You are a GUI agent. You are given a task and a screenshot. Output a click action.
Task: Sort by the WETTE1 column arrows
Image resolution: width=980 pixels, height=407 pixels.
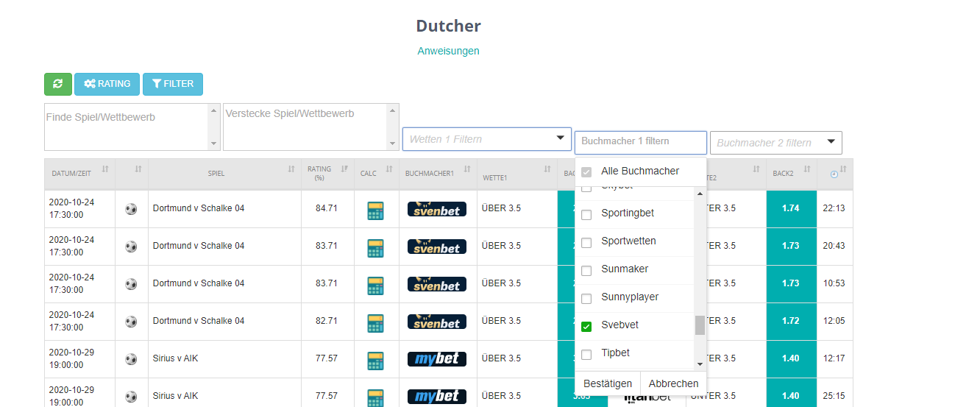click(547, 169)
